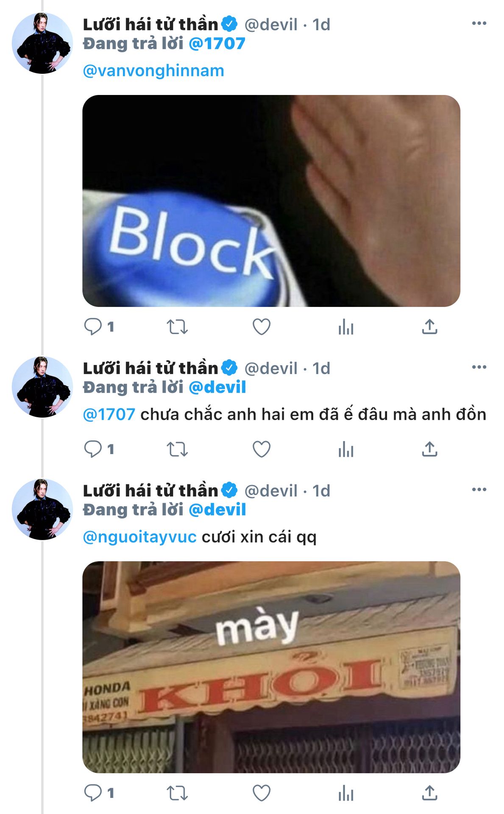View analytics for the 'cưới xin' tweet
Image resolution: width=504 pixels, height=814 pixels.
345,793
